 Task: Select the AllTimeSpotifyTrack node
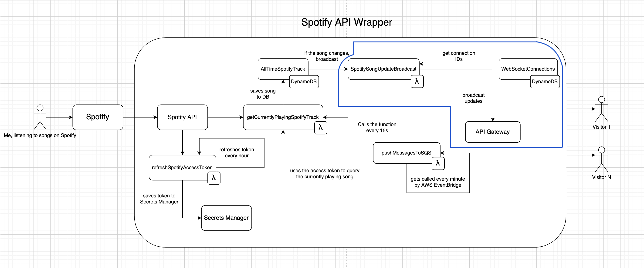283,69
